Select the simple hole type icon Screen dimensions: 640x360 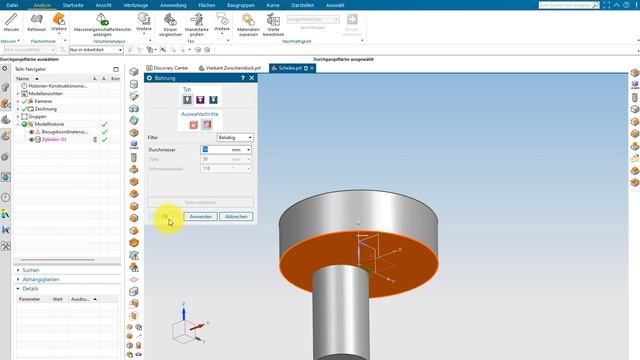187,100
